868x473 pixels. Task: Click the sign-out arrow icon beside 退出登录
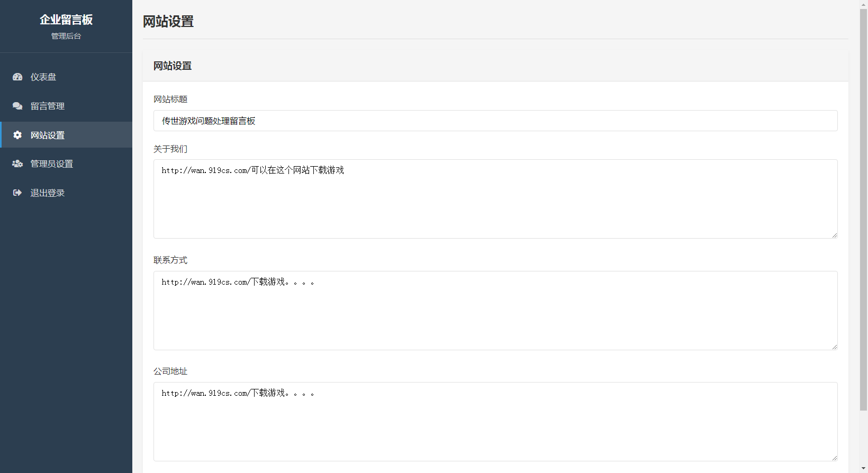[17, 193]
